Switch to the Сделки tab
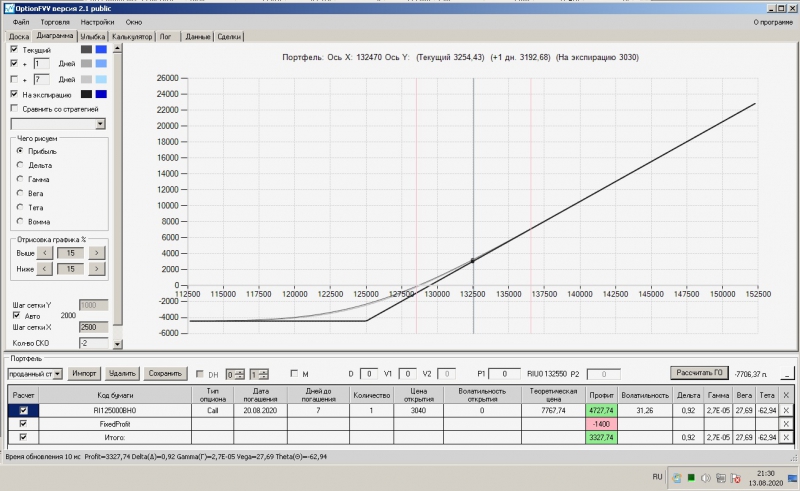Screen dimensions: 800x491 click(x=229, y=37)
